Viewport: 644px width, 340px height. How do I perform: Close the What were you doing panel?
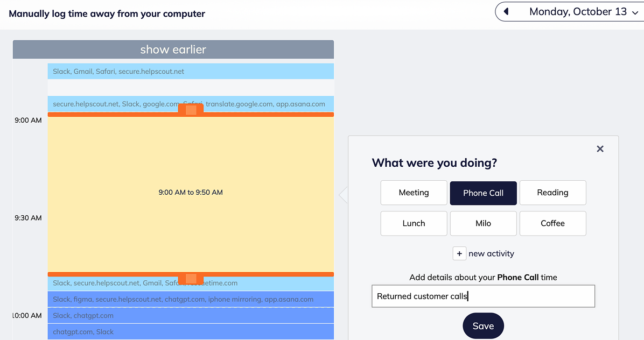(x=600, y=149)
